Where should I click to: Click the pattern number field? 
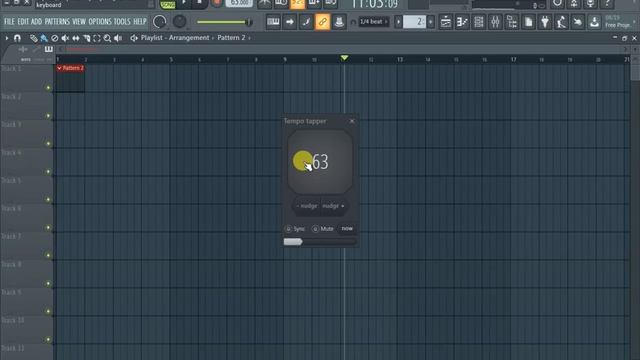pyautogui.click(x=414, y=22)
